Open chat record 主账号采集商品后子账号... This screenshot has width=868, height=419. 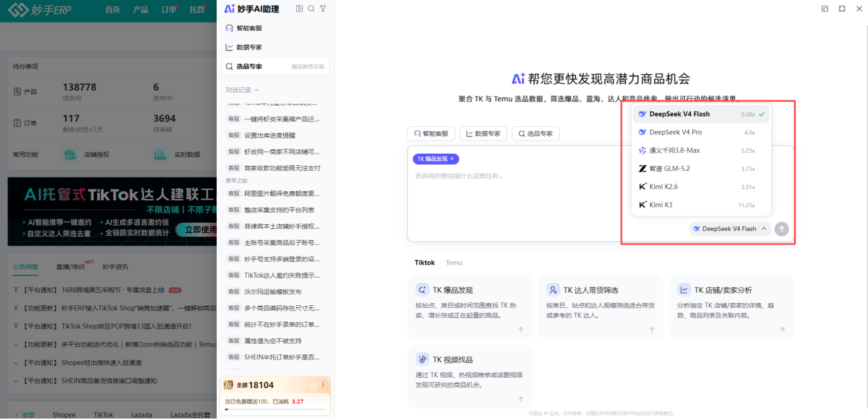coord(275,243)
